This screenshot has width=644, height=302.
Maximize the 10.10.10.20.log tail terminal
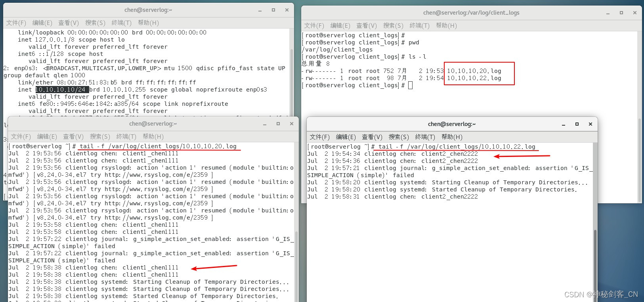pyautogui.click(x=278, y=124)
